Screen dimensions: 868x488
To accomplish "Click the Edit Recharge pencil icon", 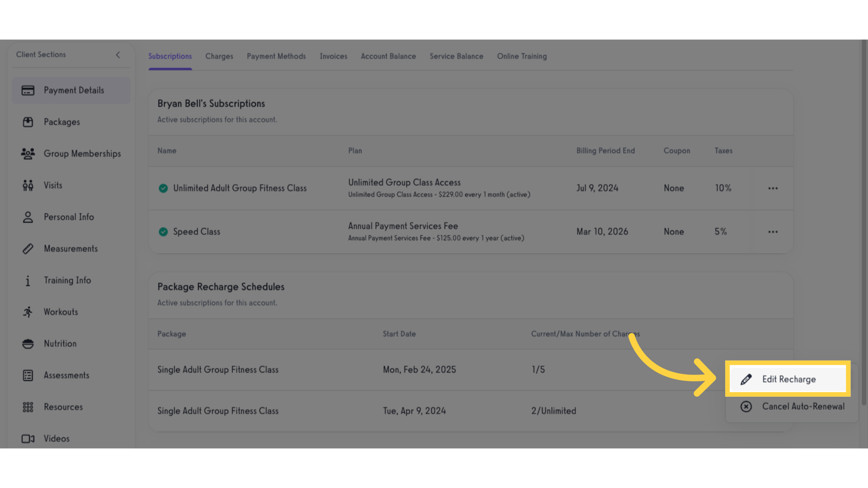I will click(746, 380).
